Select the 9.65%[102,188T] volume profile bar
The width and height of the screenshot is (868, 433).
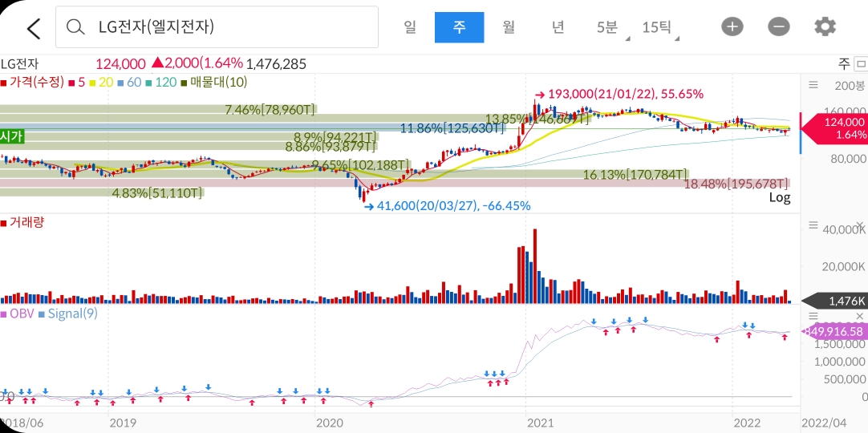click(205, 165)
